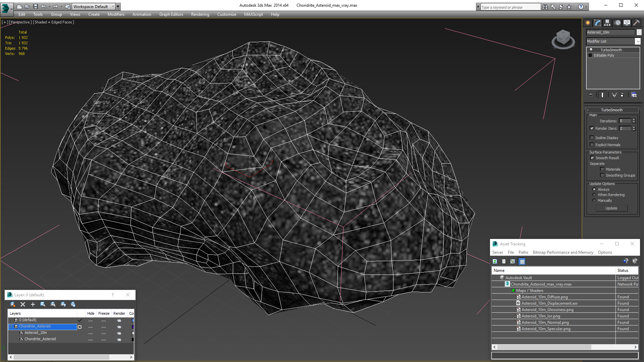
Task: Click Refresh icon in Asset Tracking
Action: (495, 261)
